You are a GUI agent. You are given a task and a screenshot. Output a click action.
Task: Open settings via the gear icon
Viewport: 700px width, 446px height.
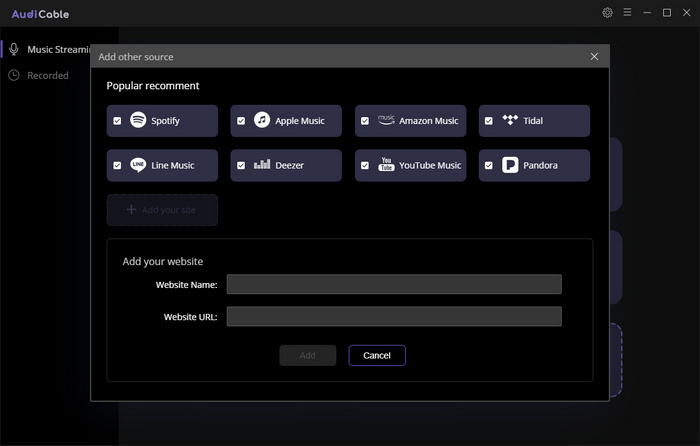point(607,13)
